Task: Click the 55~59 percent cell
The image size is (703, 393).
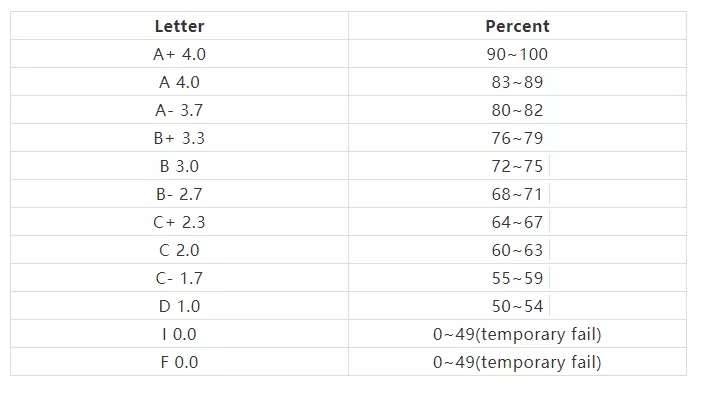Action: [x=517, y=278]
